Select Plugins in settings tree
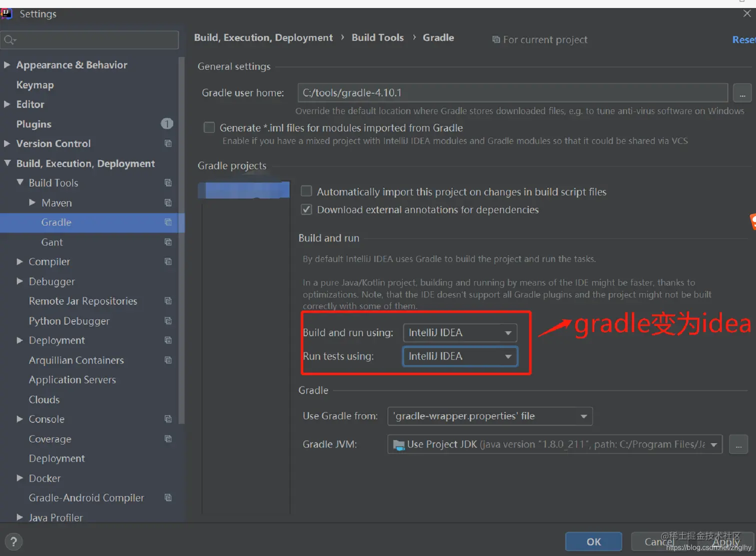 point(34,124)
